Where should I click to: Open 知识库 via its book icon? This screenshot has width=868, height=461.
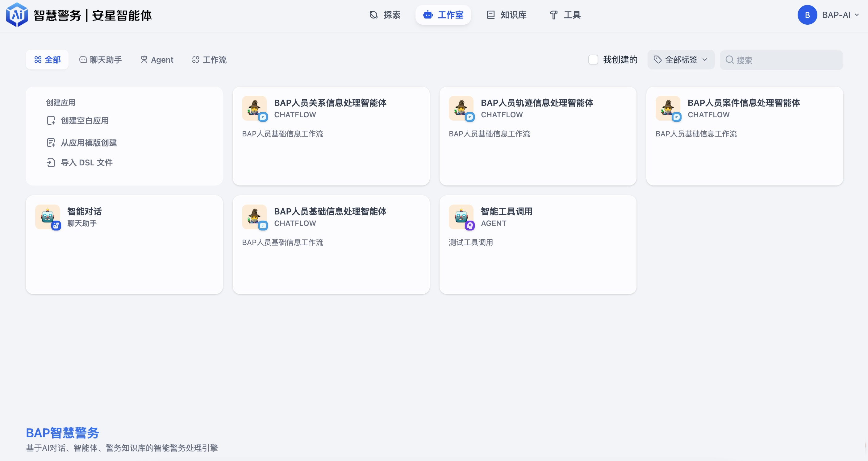[490, 15]
